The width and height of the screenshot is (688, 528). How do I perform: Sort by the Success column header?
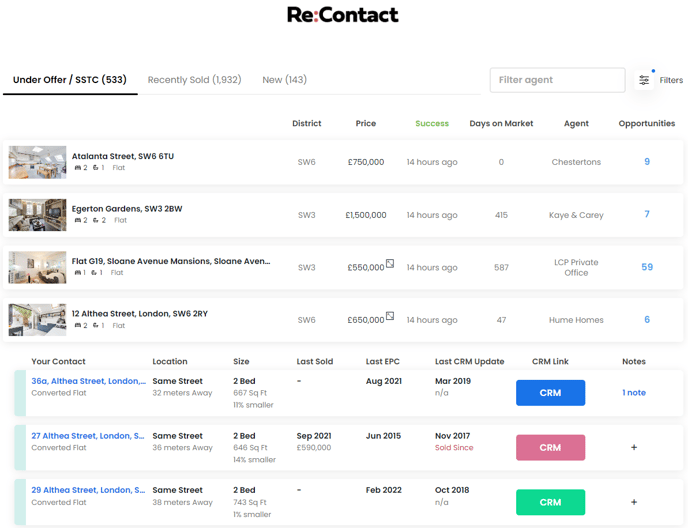coord(432,123)
